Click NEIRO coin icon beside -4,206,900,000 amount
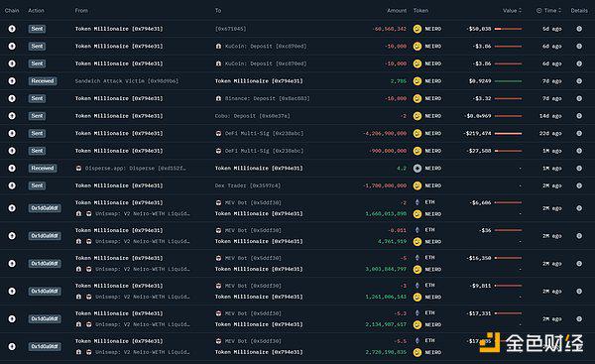Image resolution: width=595 pixels, height=364 pixels. (x=417, y=133)
